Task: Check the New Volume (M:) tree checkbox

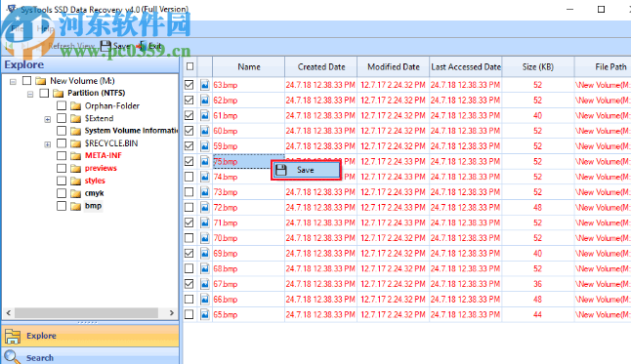Action: tap(27, 80)
